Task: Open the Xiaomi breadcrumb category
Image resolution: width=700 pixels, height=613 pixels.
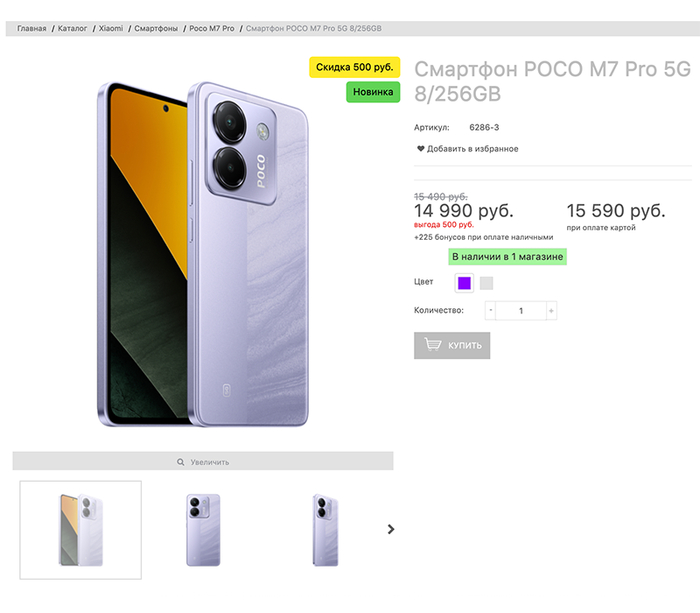Action: pos(111,29)
